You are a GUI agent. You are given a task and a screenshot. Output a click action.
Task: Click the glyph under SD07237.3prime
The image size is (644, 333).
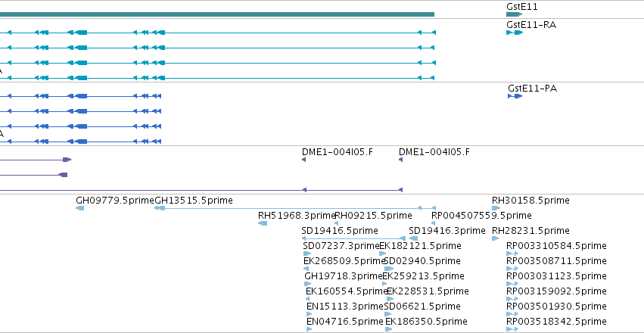[306, 254]
